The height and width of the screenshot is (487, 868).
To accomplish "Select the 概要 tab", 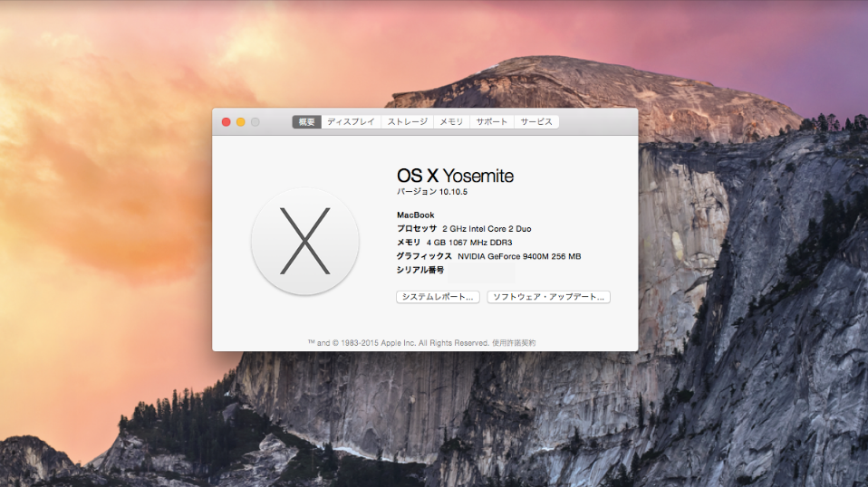I will [306, 121].
